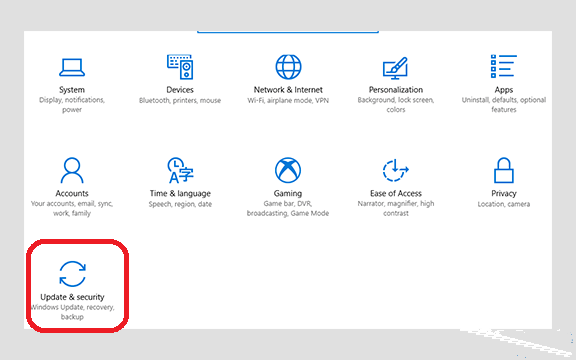Click 'Background, lock screen, colors' description
Screen dimensions: 576x360
point(396,105)
